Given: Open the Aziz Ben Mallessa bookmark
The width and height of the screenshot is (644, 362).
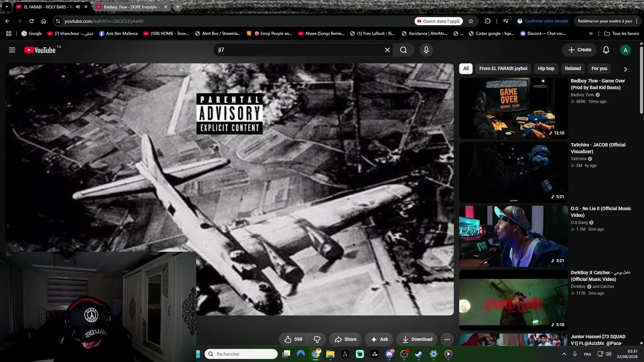Looking at the screenshot, I should [x=118, y=34].
